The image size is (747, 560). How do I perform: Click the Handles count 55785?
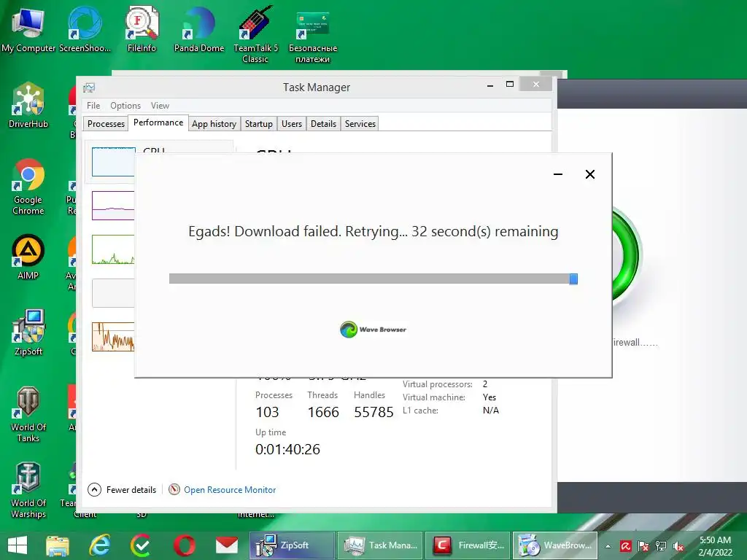pyautogui.click(x=373, y=412)
